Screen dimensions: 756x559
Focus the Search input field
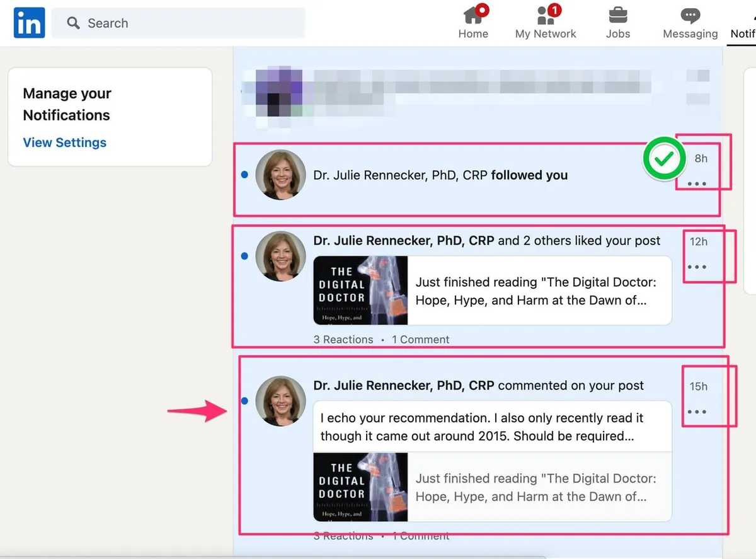click(178, 23)
